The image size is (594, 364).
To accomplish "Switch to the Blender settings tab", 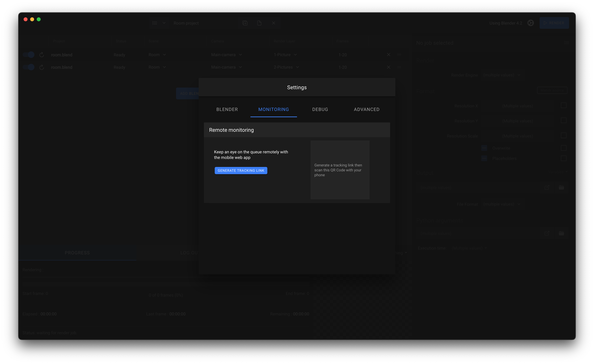I will point(227,109).
